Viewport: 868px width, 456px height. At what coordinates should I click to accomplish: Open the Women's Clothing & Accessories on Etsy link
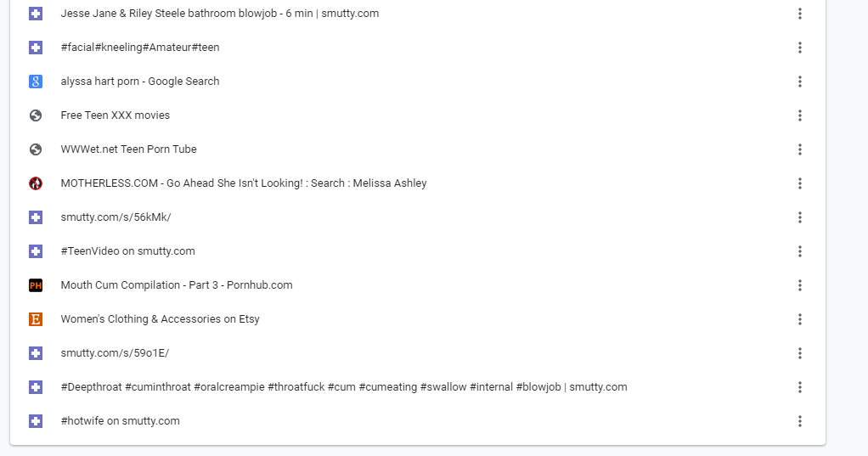coord(160,319)
